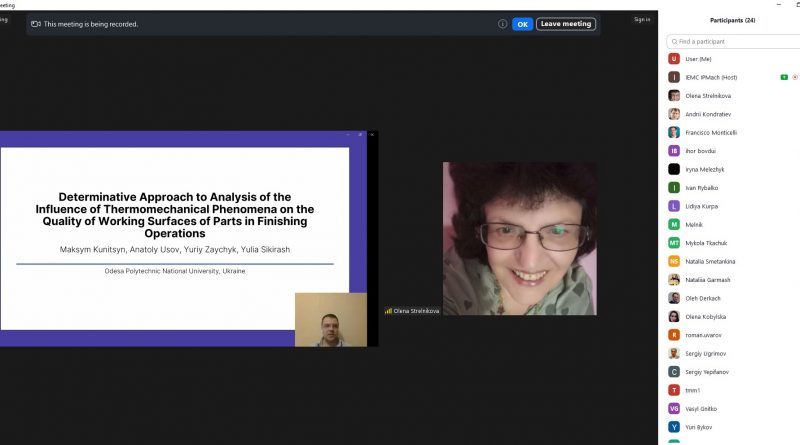This screenshot has width=800, height=445.
Task: Click the presenter's small webcam thumbnail
Action: (330, 319)
